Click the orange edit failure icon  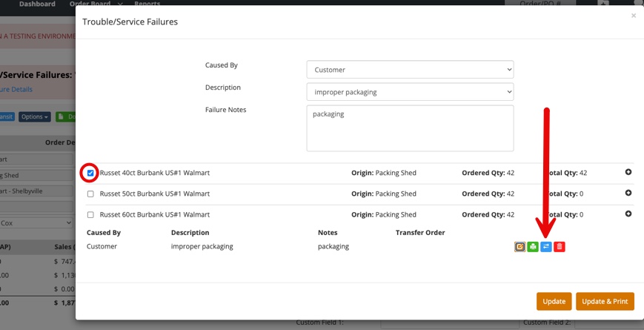coord(520,246)
